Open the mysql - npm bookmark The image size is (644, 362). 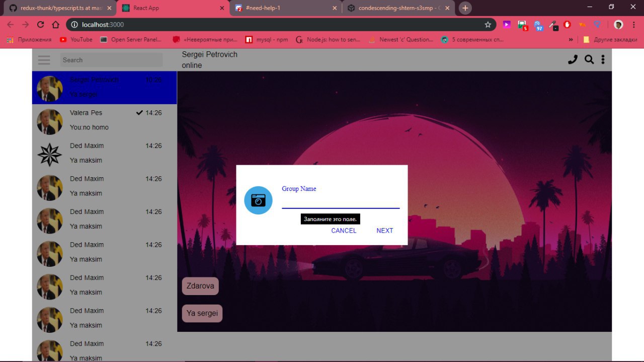click(x=267, y=40)
